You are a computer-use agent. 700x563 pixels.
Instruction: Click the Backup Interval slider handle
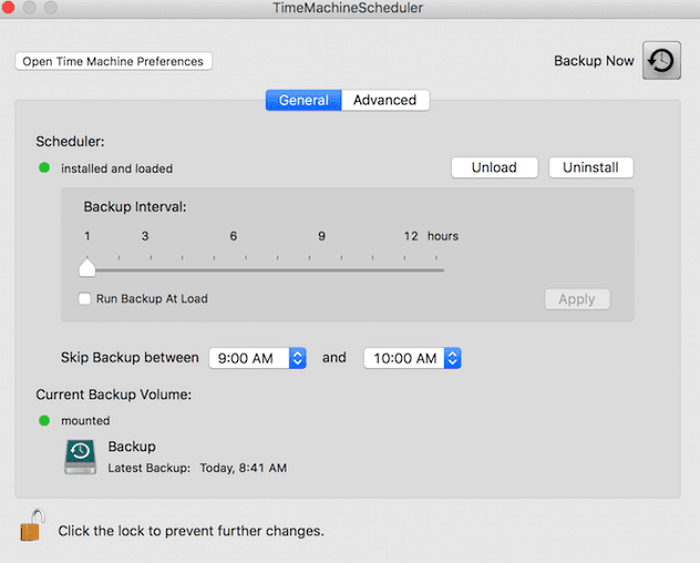tap(87, 267)
